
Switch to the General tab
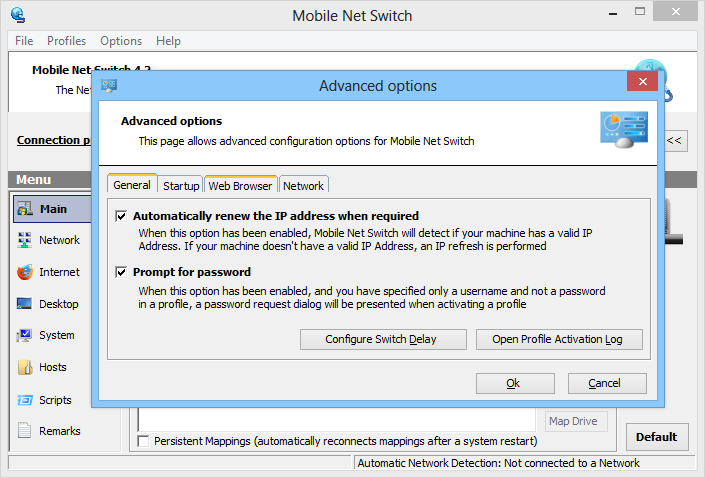click(132, 185)
